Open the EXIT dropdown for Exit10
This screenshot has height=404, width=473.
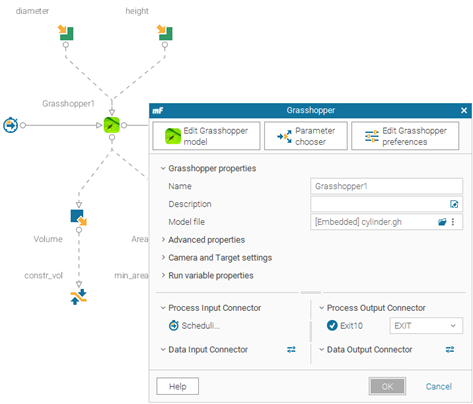click(x=426, y=326)
